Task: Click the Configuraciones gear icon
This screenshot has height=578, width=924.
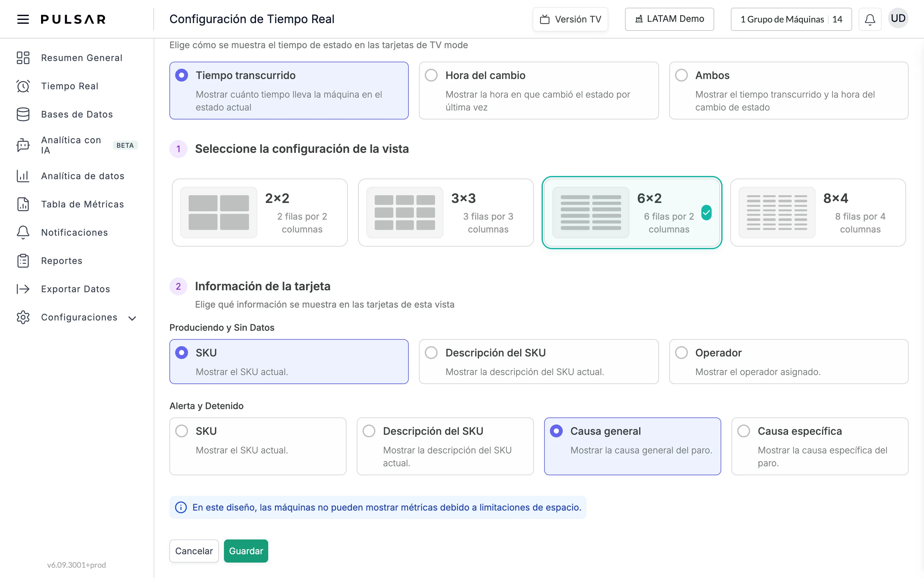Action: coord(23,317)
